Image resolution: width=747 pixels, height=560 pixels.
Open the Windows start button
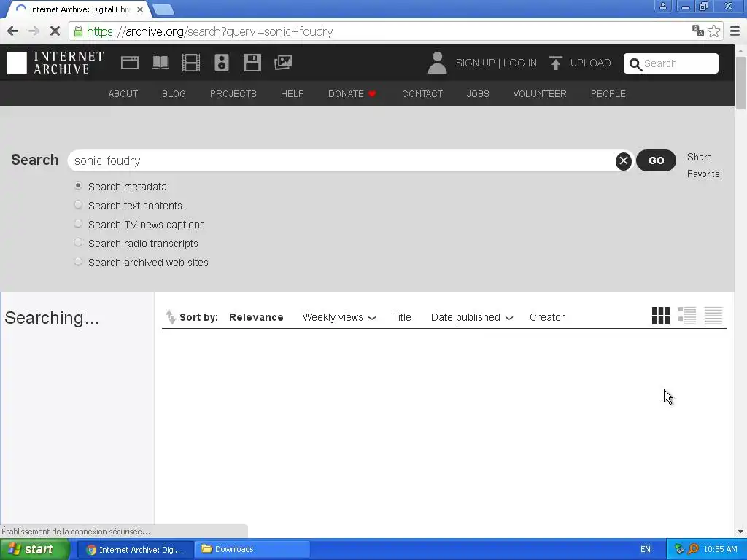pos(34,549)
